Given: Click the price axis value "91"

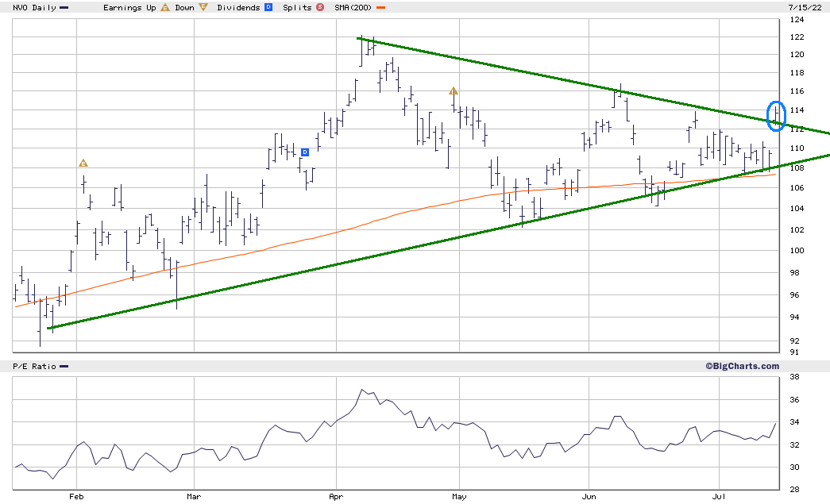Looking at the screenshot, I should tap(794, 352).
